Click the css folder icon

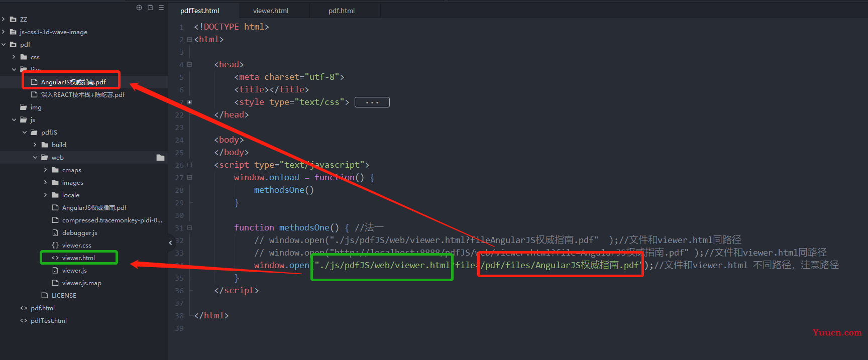click(x=24, y=57)
